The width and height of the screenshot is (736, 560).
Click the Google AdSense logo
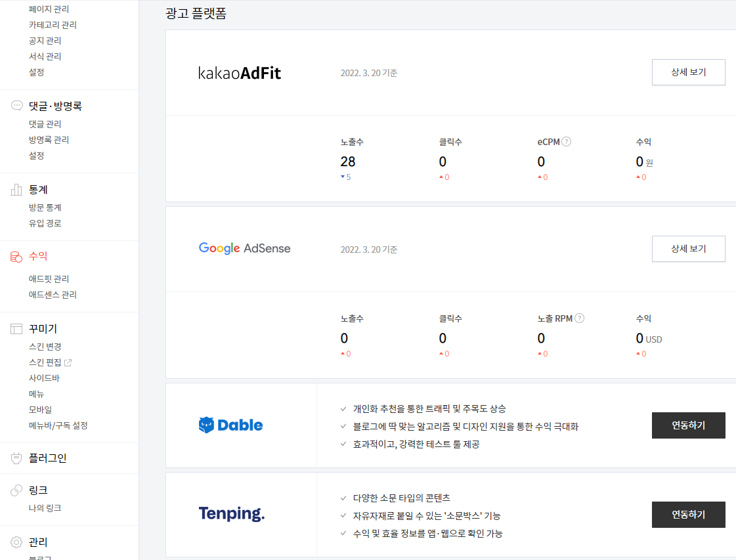click(244, 248)
